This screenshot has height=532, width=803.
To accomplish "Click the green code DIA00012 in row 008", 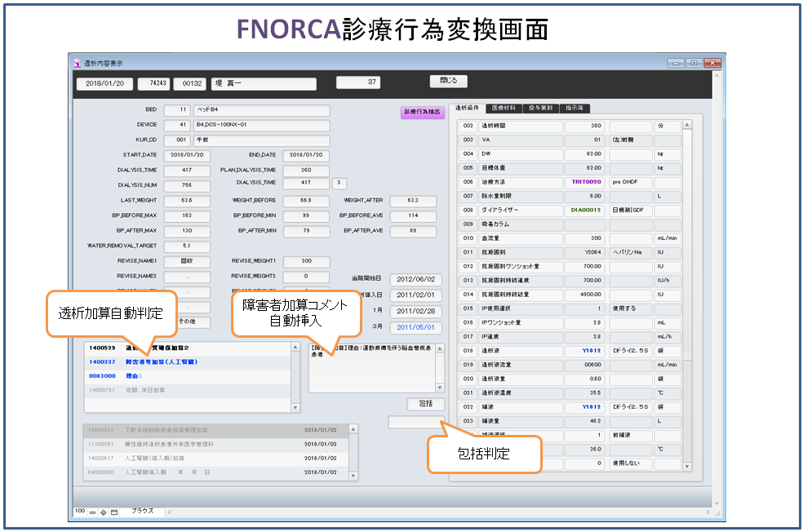I will coord(585,211).
